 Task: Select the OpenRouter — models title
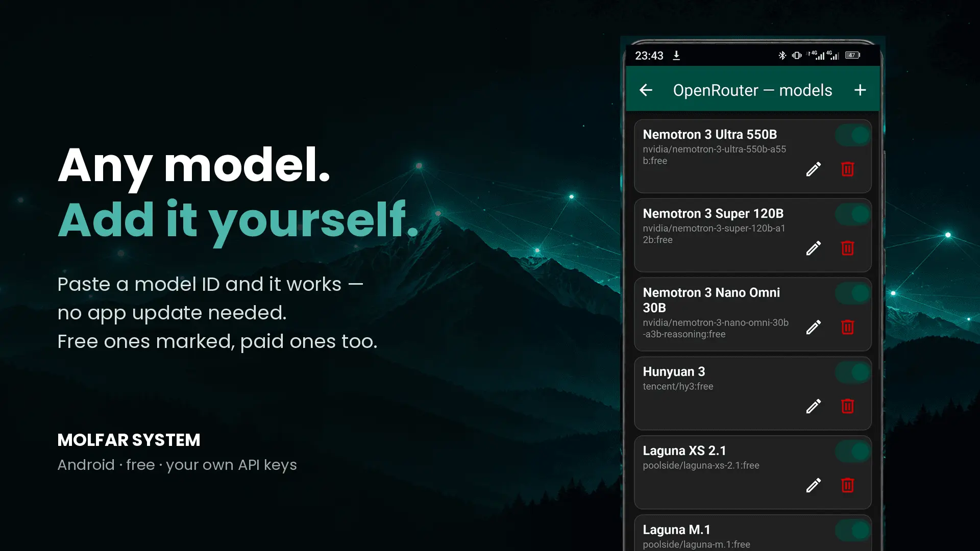(752, 90)
